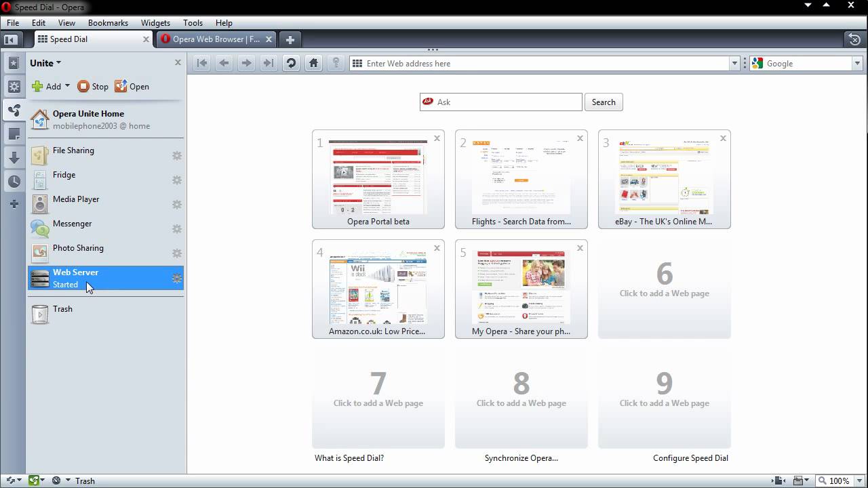This screenshot has height=488, width=868.
Task: Click empty speed dial slot 6
Action: point(664,289)
